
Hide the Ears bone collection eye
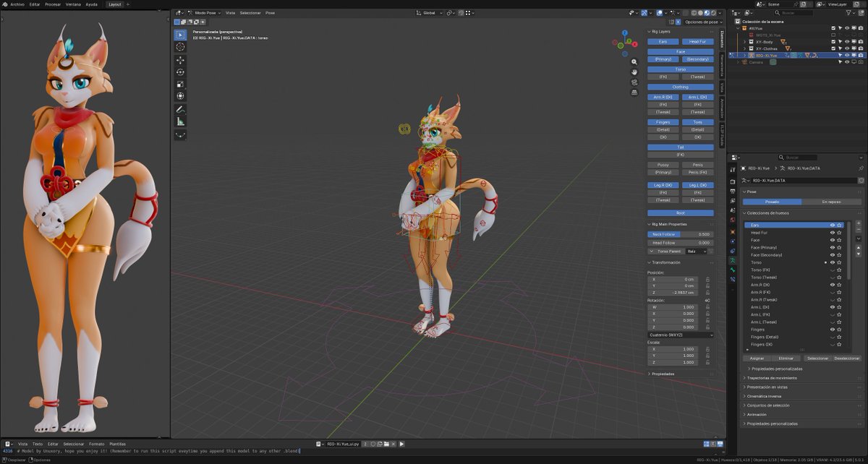(832, 225)
